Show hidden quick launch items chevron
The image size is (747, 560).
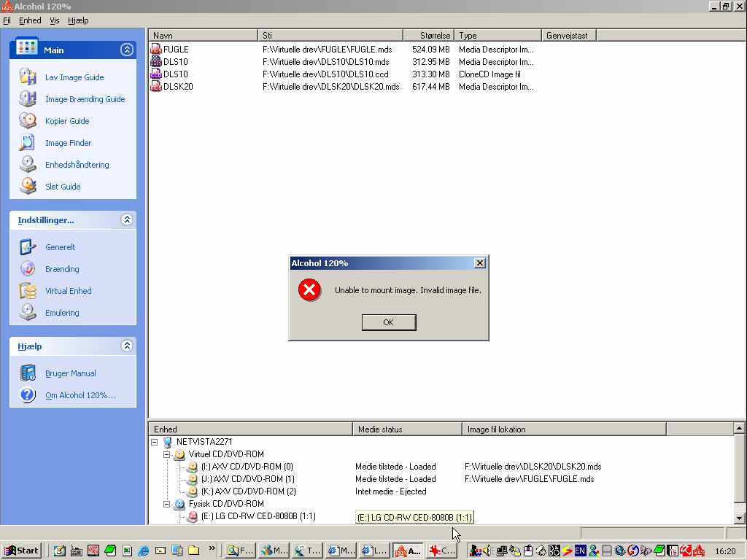[212, 548]
